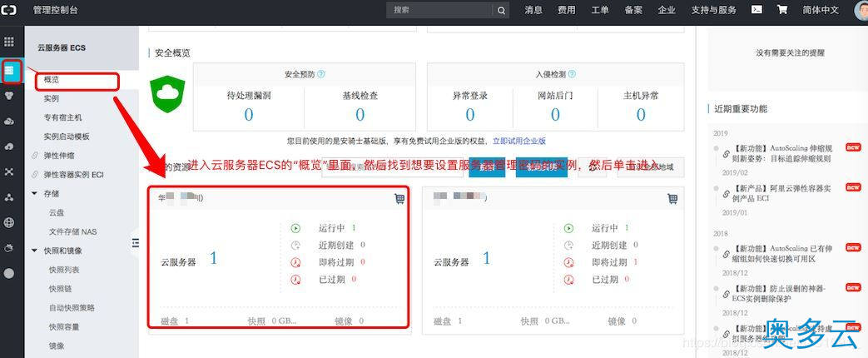Click the cart icon on the second region card
The height and width of the screenshot is (358, 868).
pos(672,198)
